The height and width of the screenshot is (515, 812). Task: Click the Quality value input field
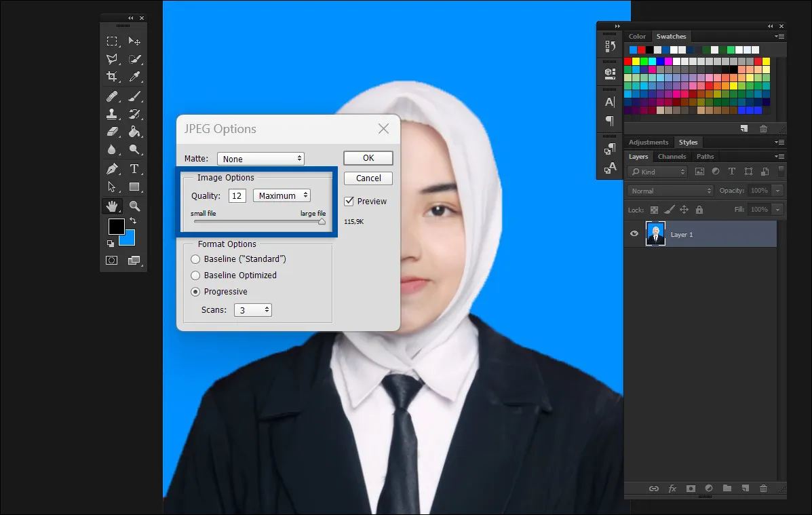point(237,196)
